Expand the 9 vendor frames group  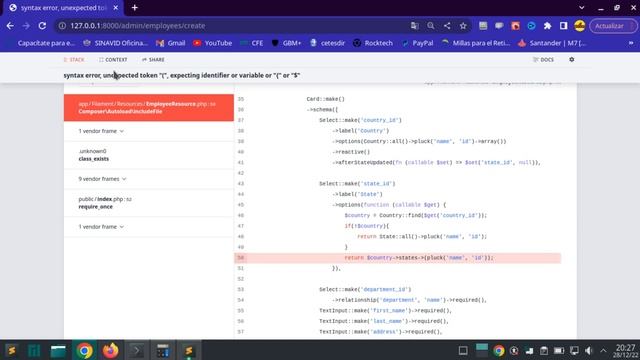coord(102,179)
